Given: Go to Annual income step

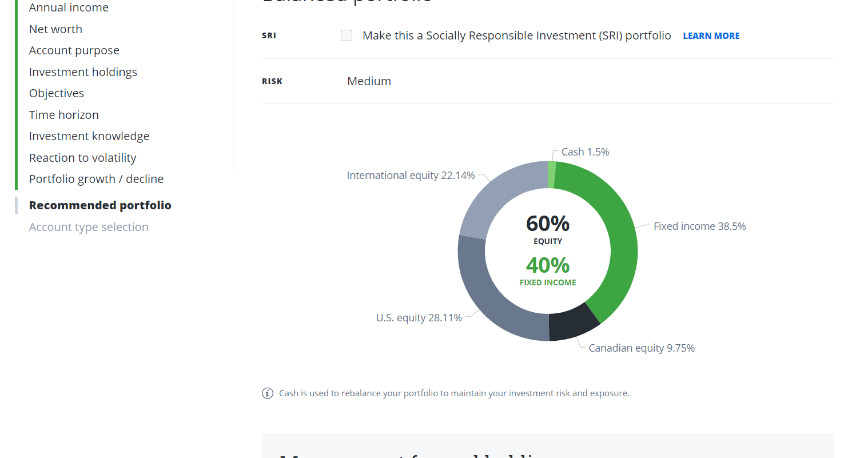Looking at the screenshot, I should coord(69,7).
